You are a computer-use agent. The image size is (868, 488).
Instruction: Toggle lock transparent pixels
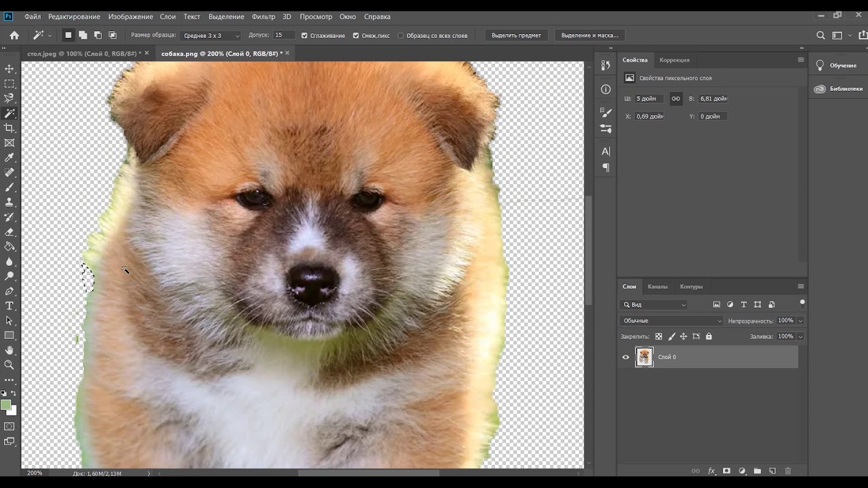(x=658, y=336)
